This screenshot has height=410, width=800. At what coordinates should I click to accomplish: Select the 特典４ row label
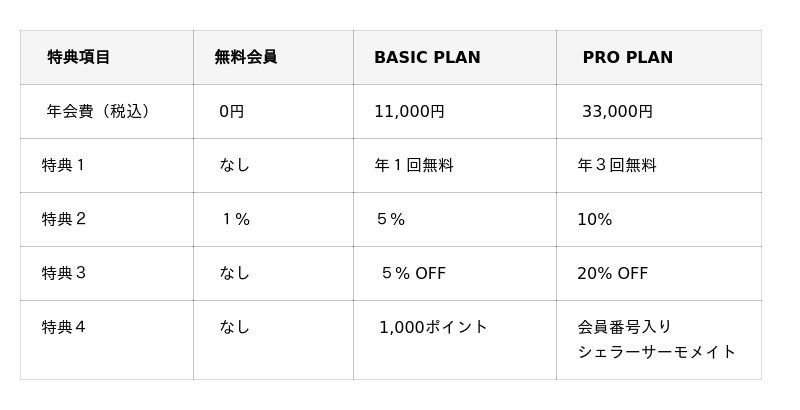tap(65, 327)
